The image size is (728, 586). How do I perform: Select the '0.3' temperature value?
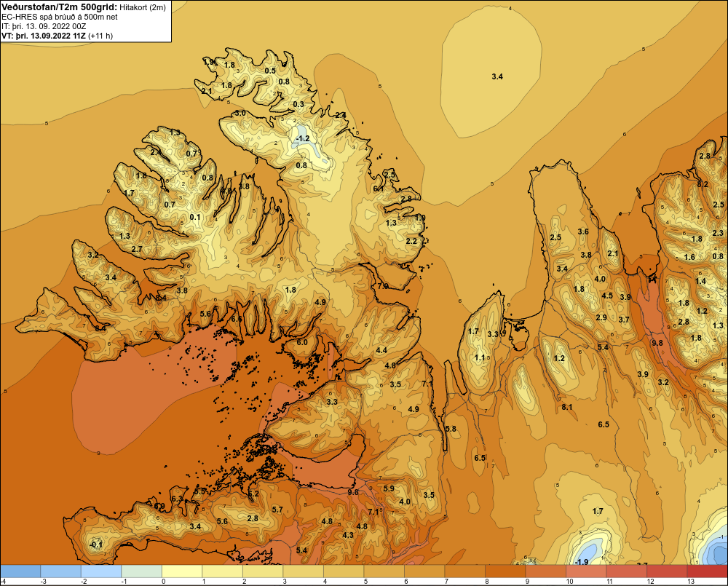(x=298, y=104)
